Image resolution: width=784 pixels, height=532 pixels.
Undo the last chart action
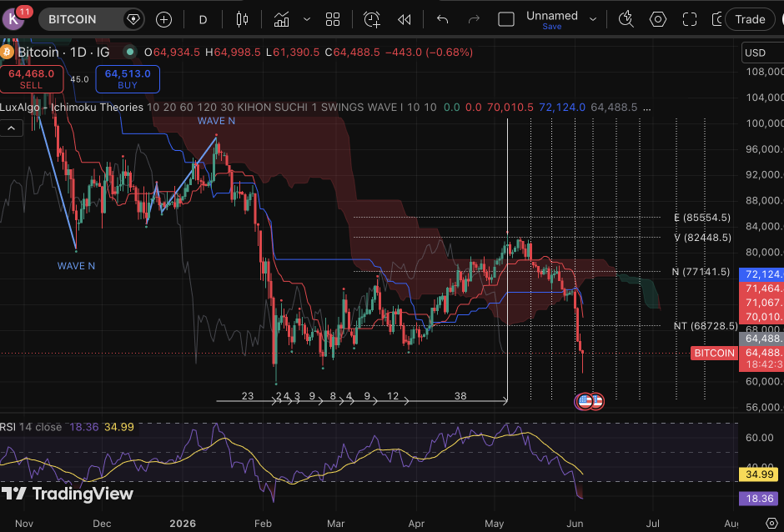443,19
